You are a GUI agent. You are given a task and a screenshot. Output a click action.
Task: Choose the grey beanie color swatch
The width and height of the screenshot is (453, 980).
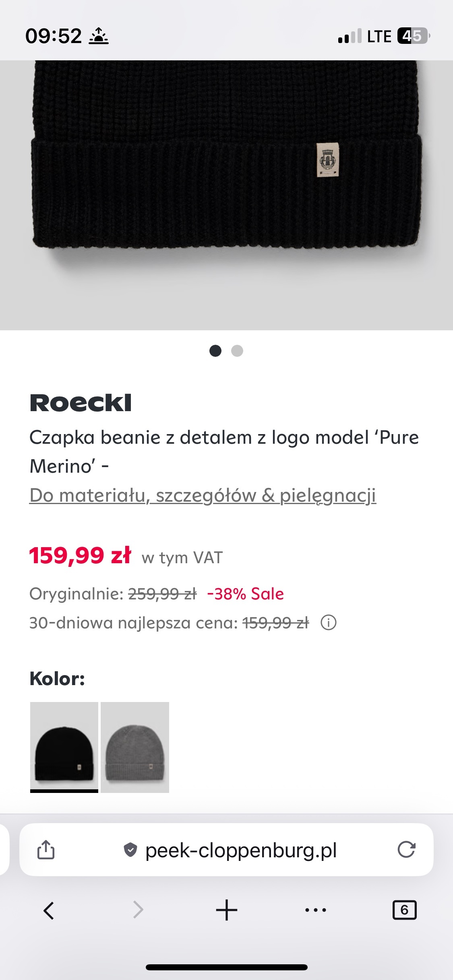pos(135,747)
